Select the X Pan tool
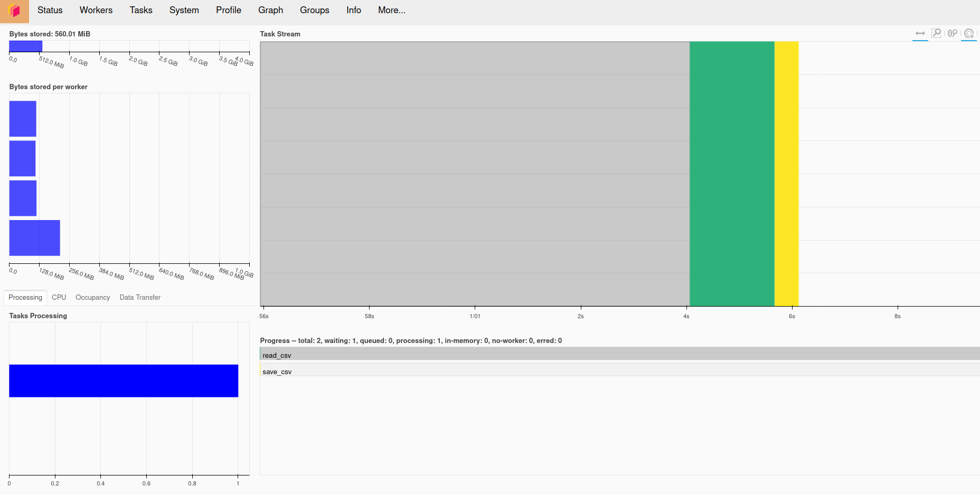 (x=920, y=34)
